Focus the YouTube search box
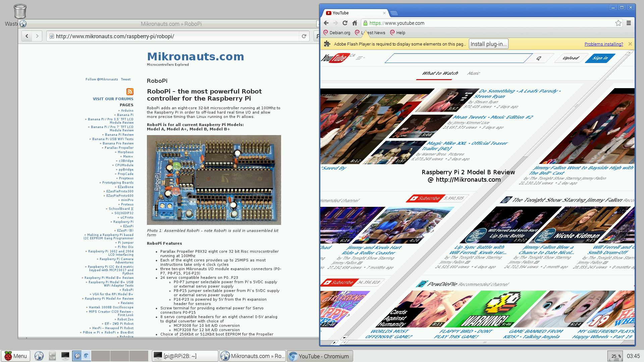 tap(458, 58)
